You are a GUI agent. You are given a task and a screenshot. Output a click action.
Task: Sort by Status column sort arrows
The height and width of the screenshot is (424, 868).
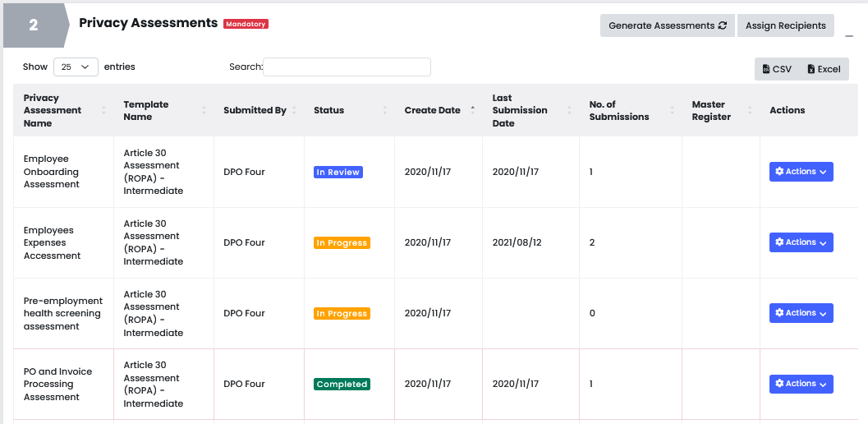tap(384, 110)
